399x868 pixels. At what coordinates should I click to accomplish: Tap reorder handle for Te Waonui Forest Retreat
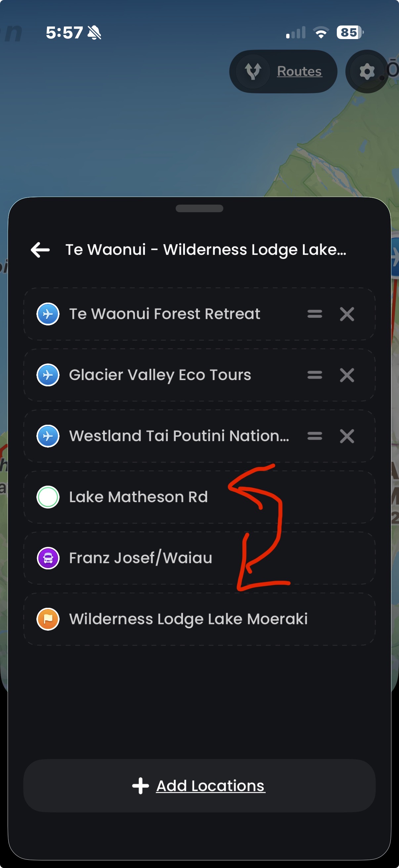click(315, 314)
